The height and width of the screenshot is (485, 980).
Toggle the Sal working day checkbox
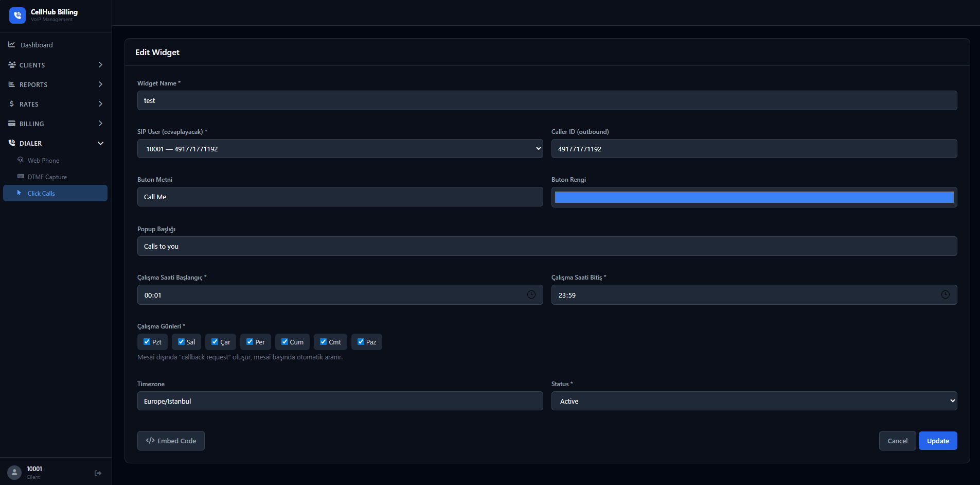click(x=181, y=341)
